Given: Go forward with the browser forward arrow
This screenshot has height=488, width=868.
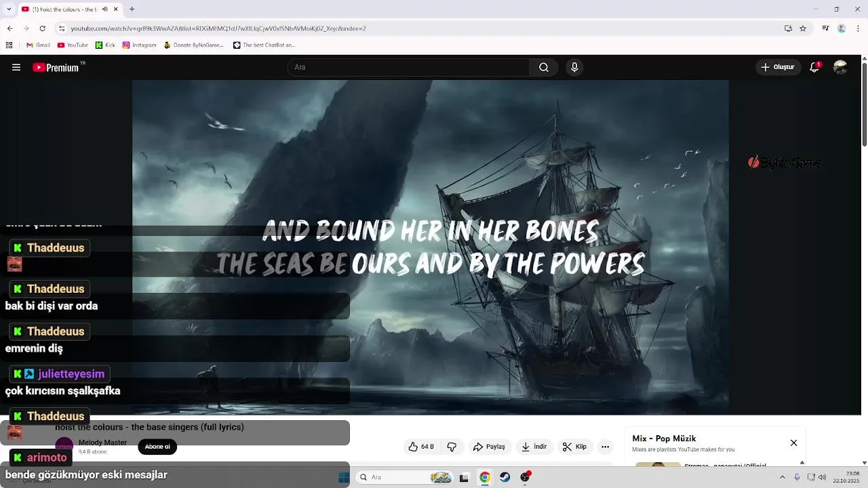Looking at the screenshot, I should [x=26, y=28].
